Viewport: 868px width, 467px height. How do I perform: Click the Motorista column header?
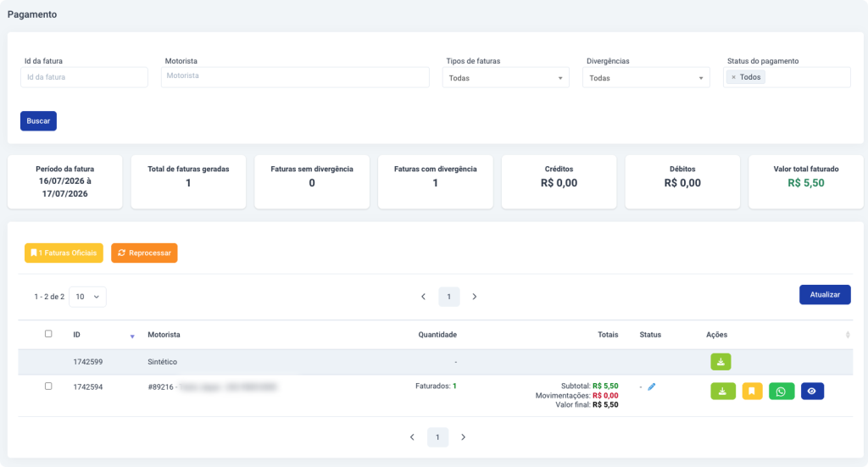pyautogui.click(x=164, y=335)
